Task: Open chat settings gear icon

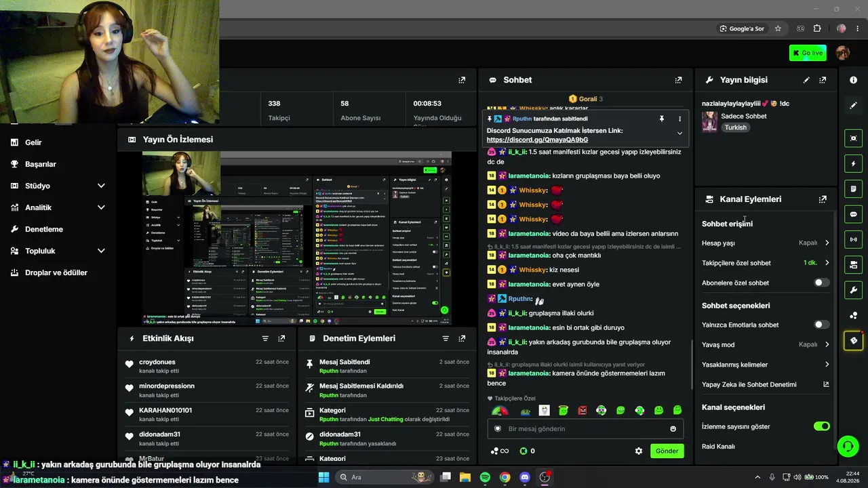Action: [638, 451]
